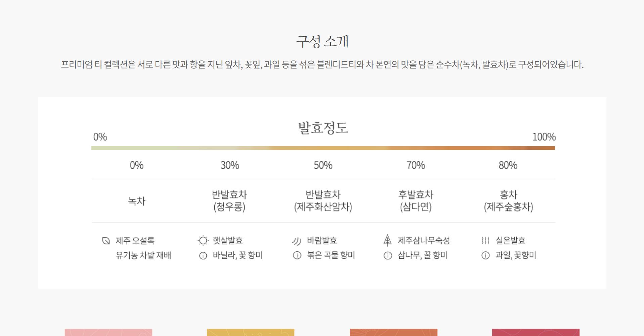Viewport: 644px width, 336px height.
Task: Click the cedar tree icon beside 제주삼나무숙성
Action: point(387,240)
